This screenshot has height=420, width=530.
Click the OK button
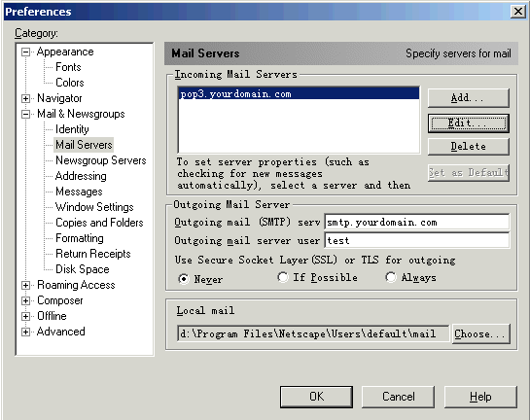[x=316, y=397]
